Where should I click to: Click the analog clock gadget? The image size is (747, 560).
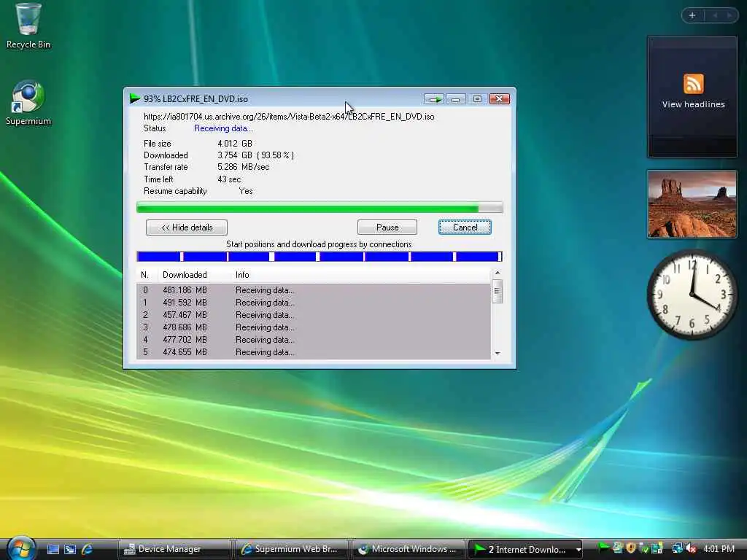pos(692,295)
